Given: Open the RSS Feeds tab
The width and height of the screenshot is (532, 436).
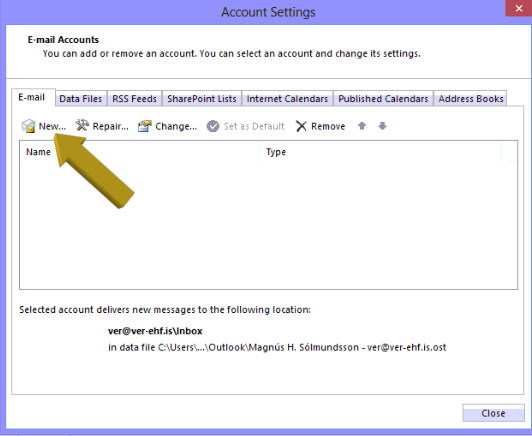Looking at the screenshot, I should (134, 99).
